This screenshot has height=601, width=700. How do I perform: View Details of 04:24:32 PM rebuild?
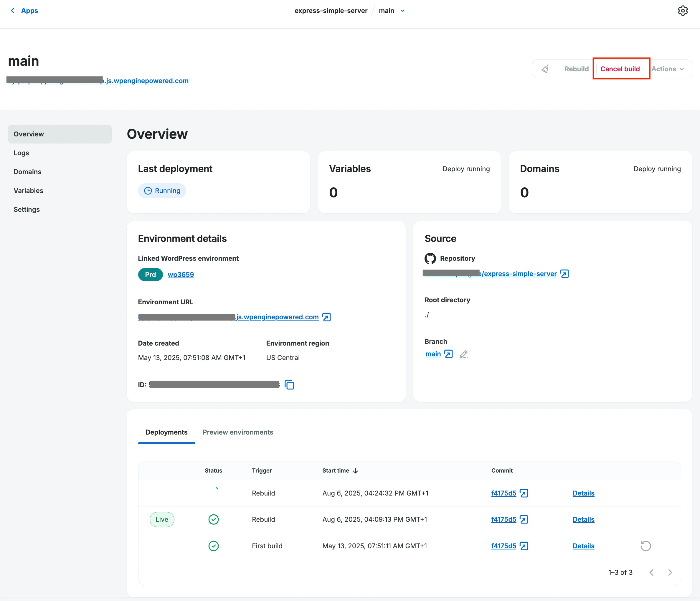[583, 493]
